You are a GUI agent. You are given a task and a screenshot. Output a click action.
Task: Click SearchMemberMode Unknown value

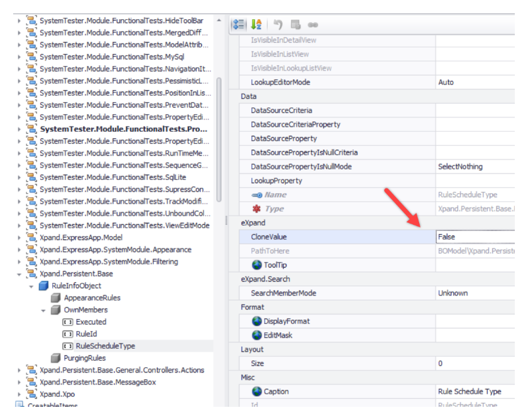(x=475, y=293)
